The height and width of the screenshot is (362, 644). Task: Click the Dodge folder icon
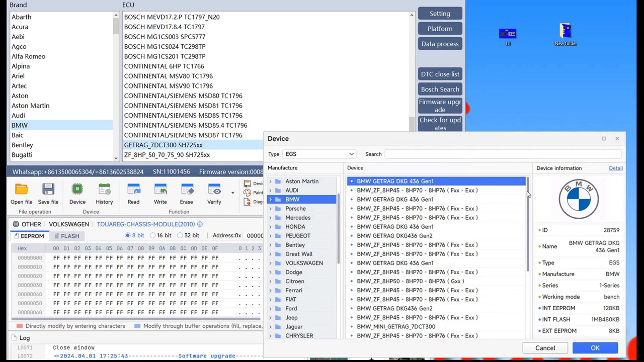tap(278, 272)
